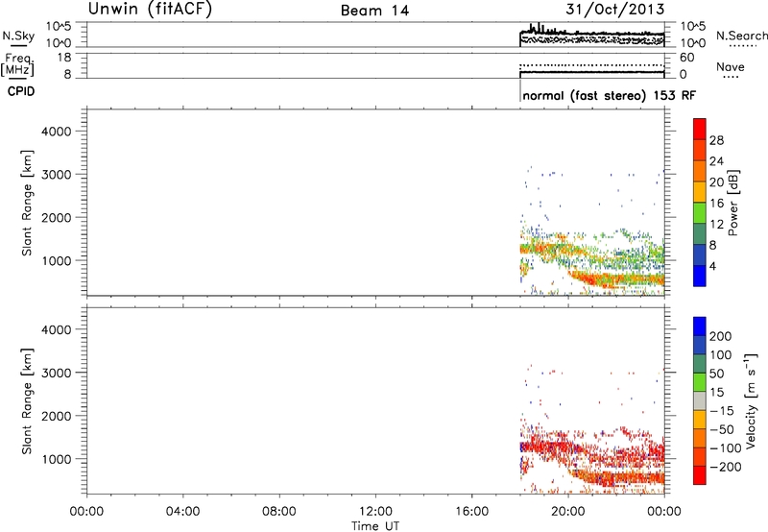Viewport: 768px width, 532px height.
Task: Click the '16' tick on power colorbar
Action: 716,204
